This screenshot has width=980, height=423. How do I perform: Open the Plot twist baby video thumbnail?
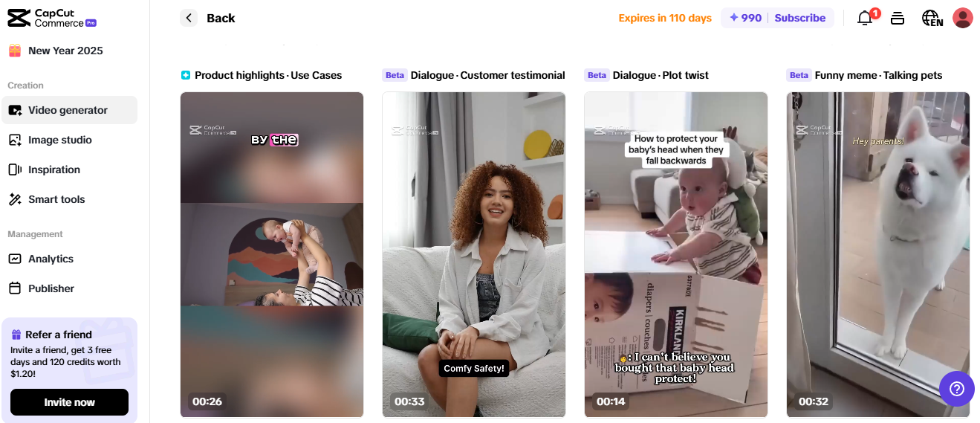[676, 254]
